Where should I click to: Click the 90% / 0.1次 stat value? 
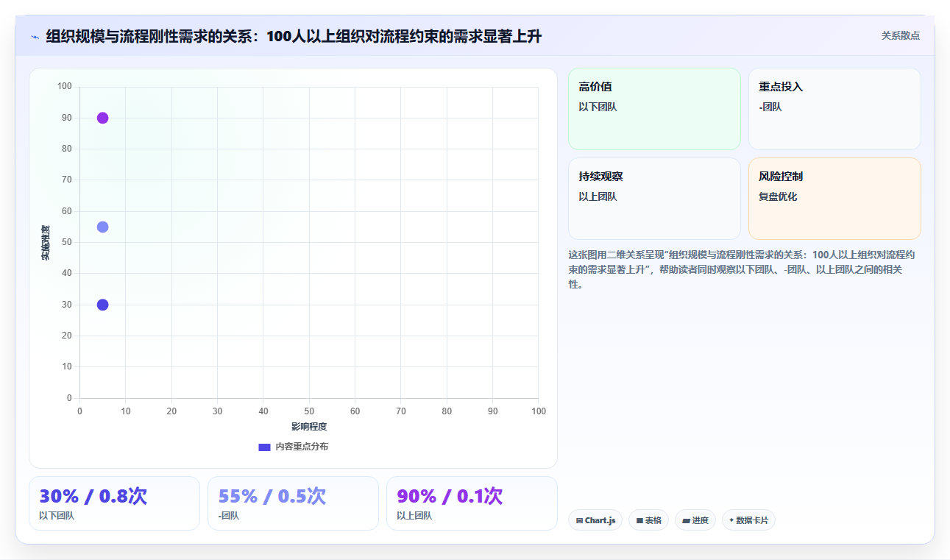[x=450, y=496]
